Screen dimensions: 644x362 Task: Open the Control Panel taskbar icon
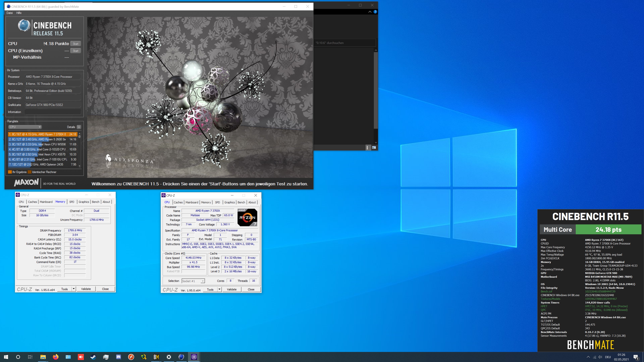68,357
